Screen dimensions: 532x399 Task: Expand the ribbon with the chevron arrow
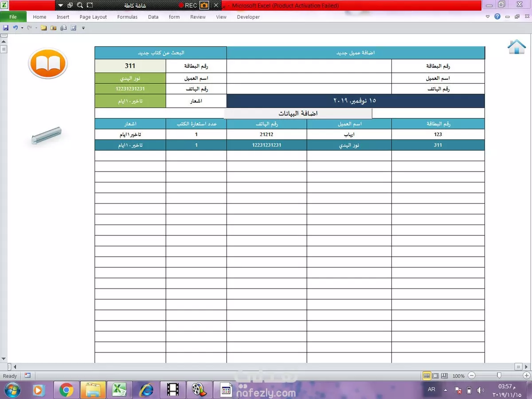(488, 17)
